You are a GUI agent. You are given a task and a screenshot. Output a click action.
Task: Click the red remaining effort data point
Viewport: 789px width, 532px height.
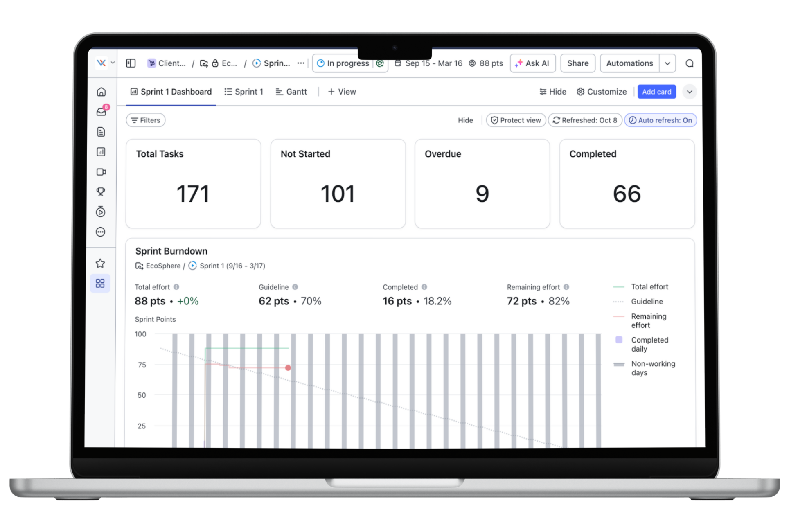tap(288, 368)
